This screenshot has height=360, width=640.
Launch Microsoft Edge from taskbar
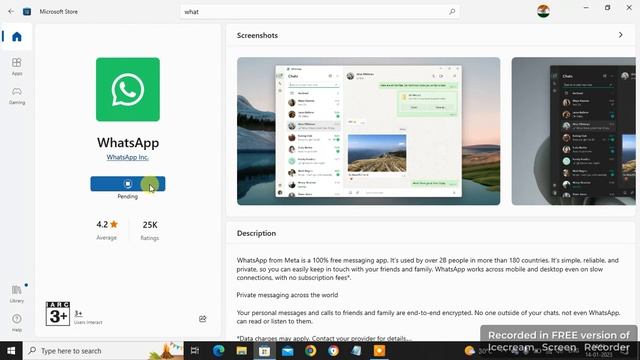pyautogui.click(x=218, y=351)
